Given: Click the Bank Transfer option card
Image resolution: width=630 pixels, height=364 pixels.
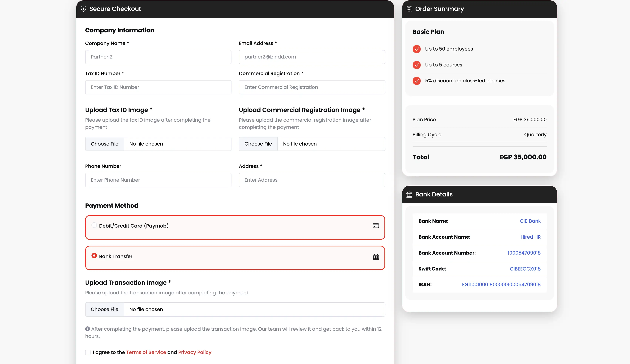Looking at the screenshot, I should pos(235,258).
